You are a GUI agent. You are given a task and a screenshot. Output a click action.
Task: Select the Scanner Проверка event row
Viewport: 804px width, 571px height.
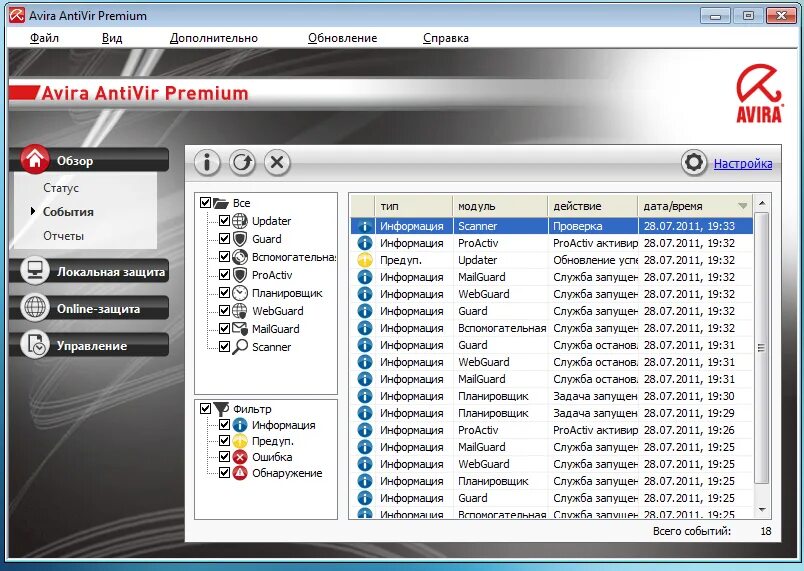pyautogui.click(x=552, y=226)
